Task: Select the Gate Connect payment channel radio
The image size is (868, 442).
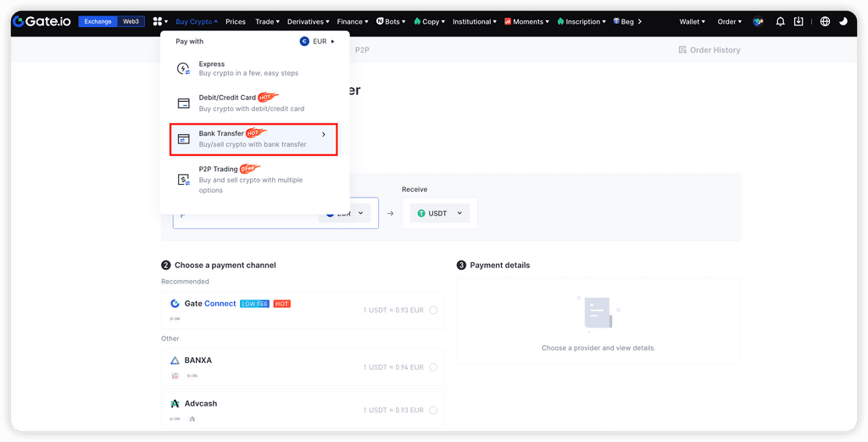Action: tap(433, 311)
